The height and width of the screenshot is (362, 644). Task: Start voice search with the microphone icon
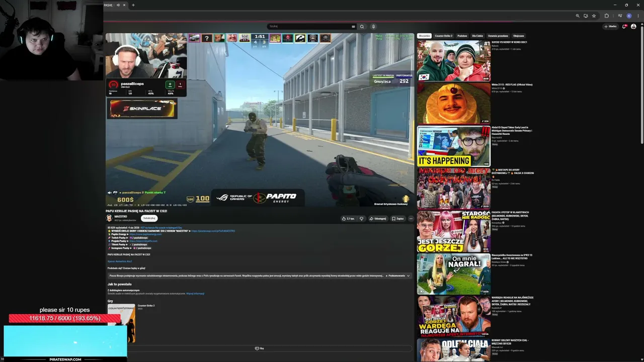(x=373, y=27)
